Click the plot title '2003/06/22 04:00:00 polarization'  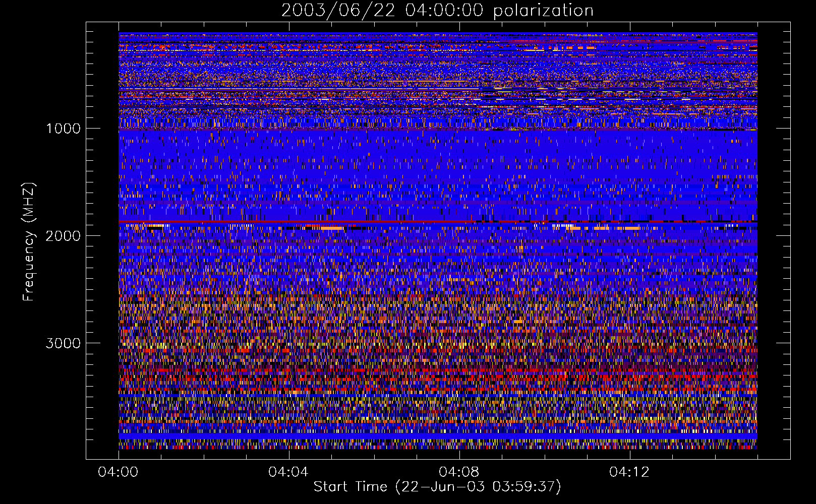tap(437, 11)
